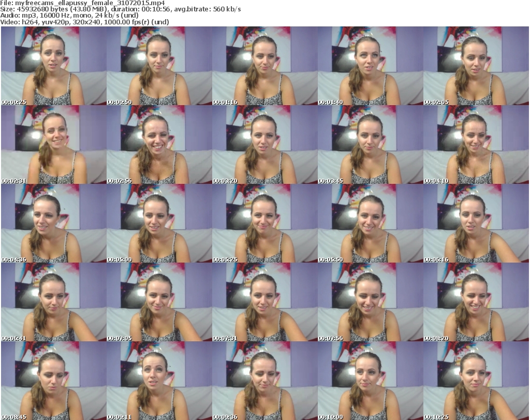Select the 00:04:10 thumbnail

click(476, 144)
